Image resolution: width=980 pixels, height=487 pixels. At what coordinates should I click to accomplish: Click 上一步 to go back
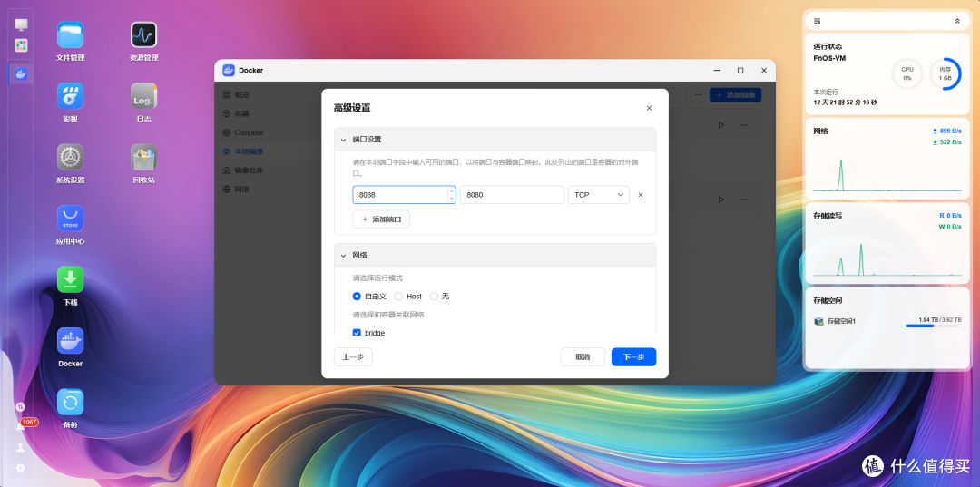click(x=353, y=356)
